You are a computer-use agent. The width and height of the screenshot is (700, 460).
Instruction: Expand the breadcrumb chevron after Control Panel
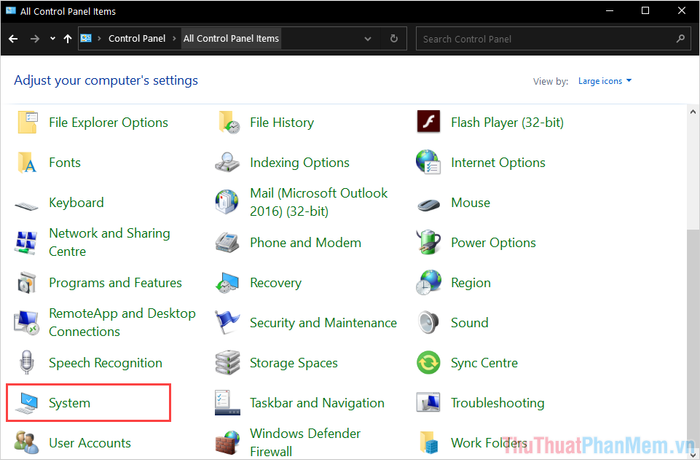click(x=175, y=39)
